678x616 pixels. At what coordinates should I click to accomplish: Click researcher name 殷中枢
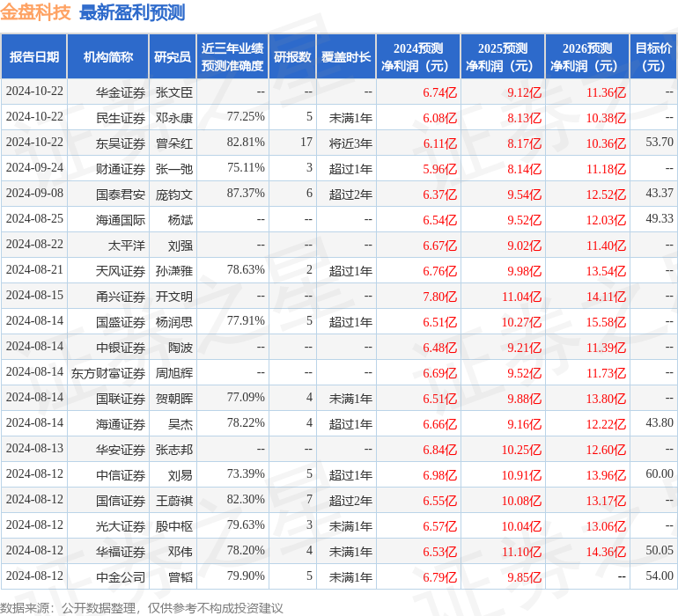173,526
